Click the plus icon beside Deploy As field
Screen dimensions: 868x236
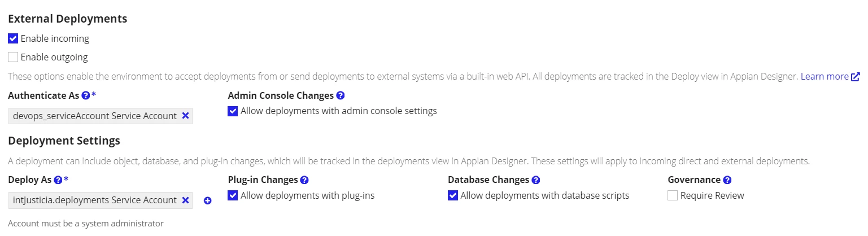click(207, 200)
